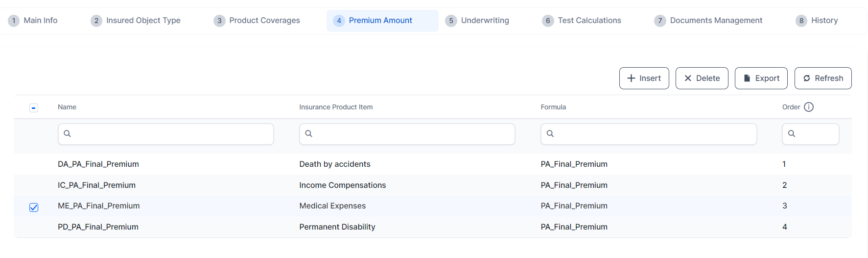Switch to Product Coverages tab
This screenshot has height=258, width=868.
coord(257,21)
